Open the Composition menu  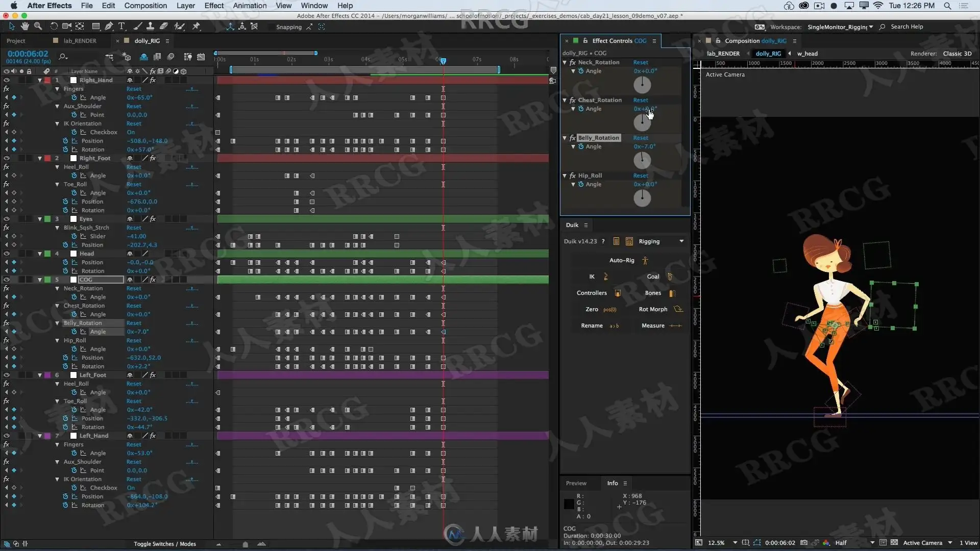tap(145, 6)
